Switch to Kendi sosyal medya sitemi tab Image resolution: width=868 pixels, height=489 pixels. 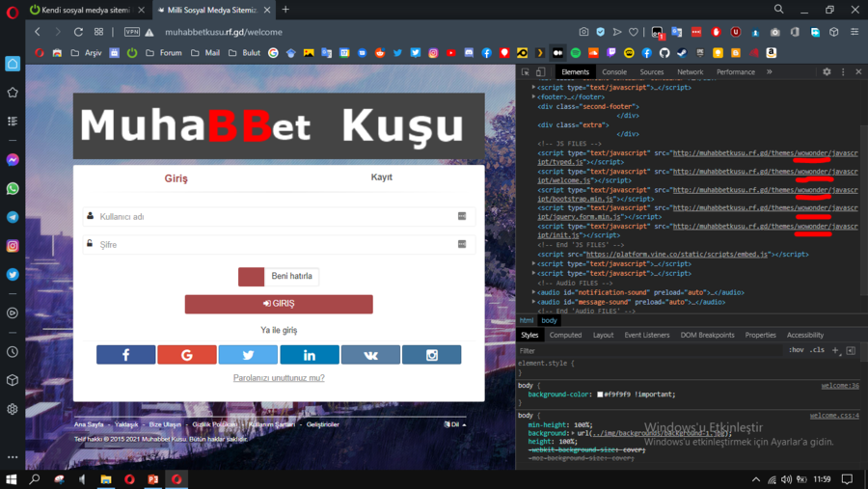tap(88, 10)
